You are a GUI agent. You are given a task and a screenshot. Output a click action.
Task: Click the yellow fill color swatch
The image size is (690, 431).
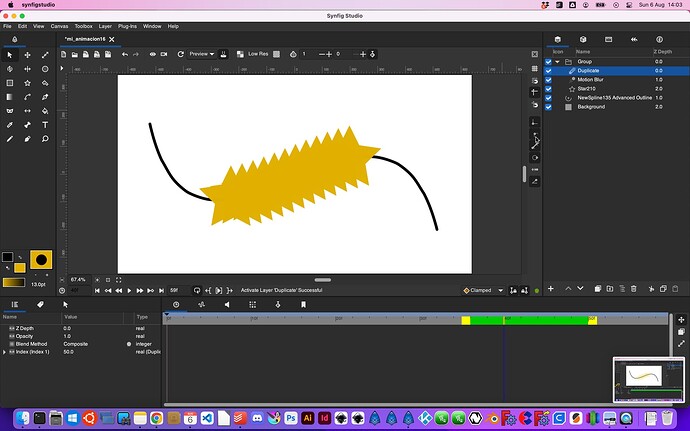[20, 268]
